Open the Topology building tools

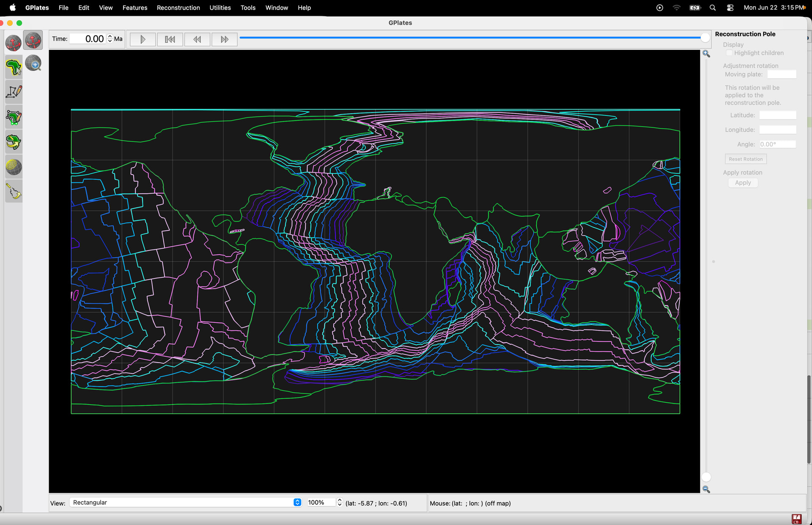pos(14,117)
